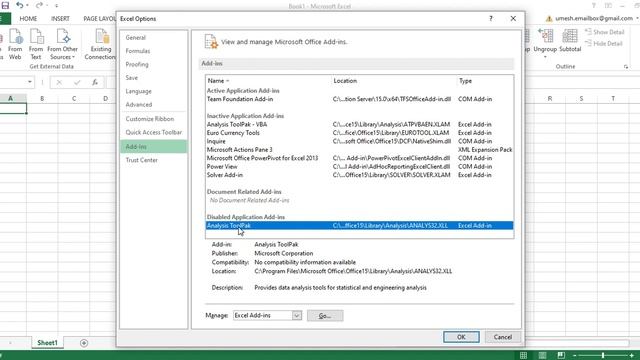Click Cancel in Excel Options
This screenshot has width=640, height=360.
click(x=502, y=337)
